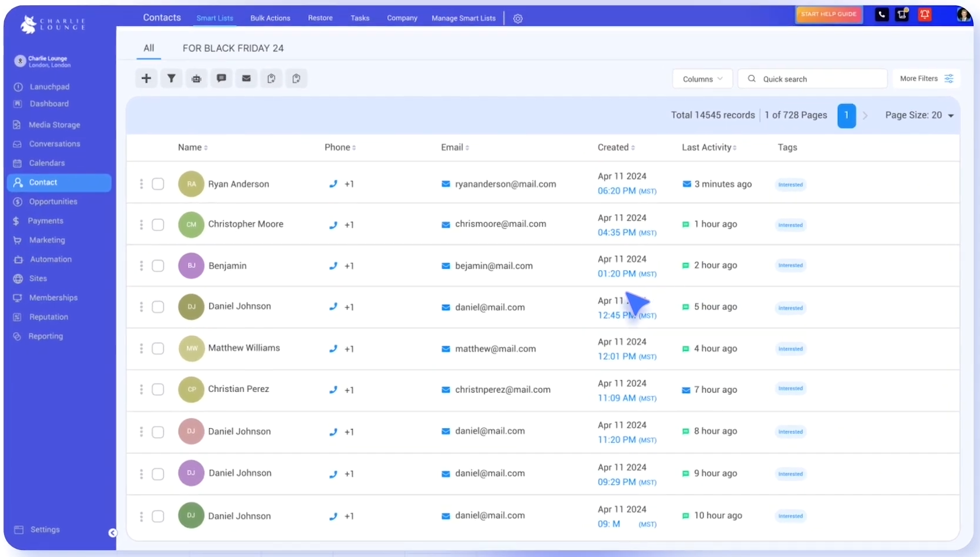Expand the Columns dropdown
980x557 pixels.
(x=702, y=79)
